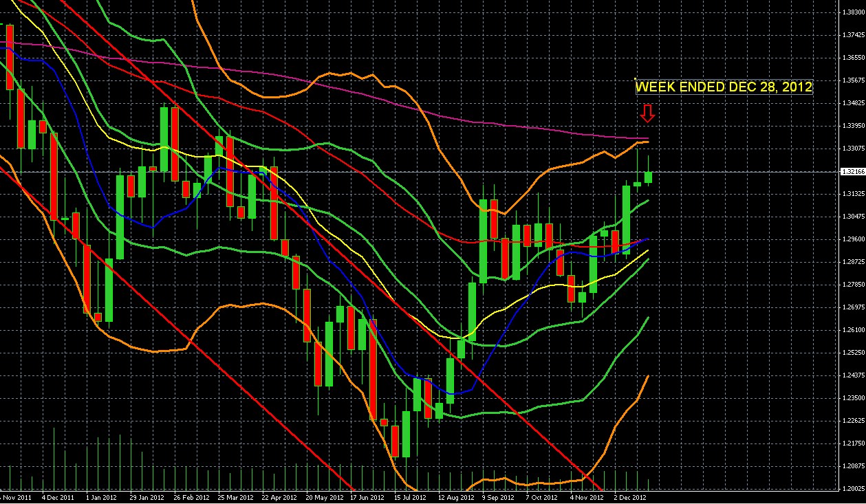The image size is (866, 504).
Task: Click the 1.29600 price axis label
Action: pos(853,239)
